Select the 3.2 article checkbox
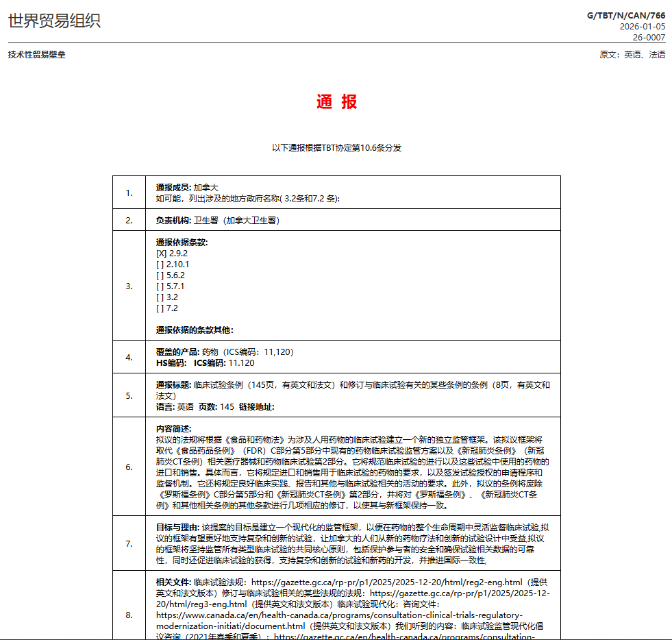This screenshot has height=640, width=672. point(161,297)
